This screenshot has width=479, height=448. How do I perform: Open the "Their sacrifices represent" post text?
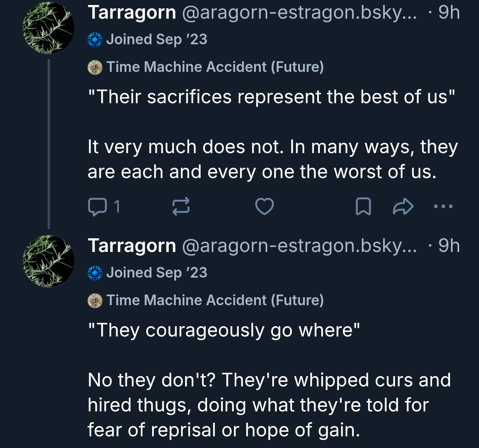271,97
